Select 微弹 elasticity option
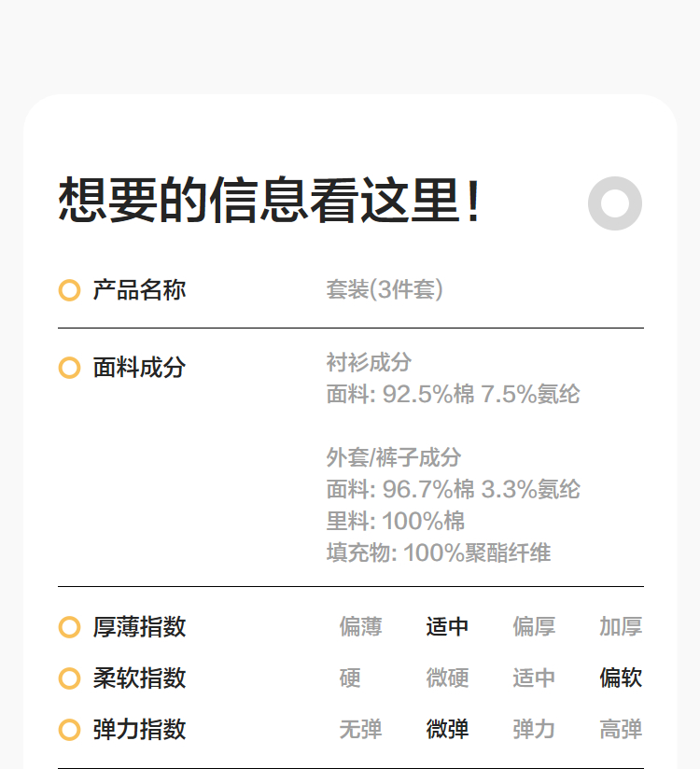 pyautogui.click(x=447, y=730)
